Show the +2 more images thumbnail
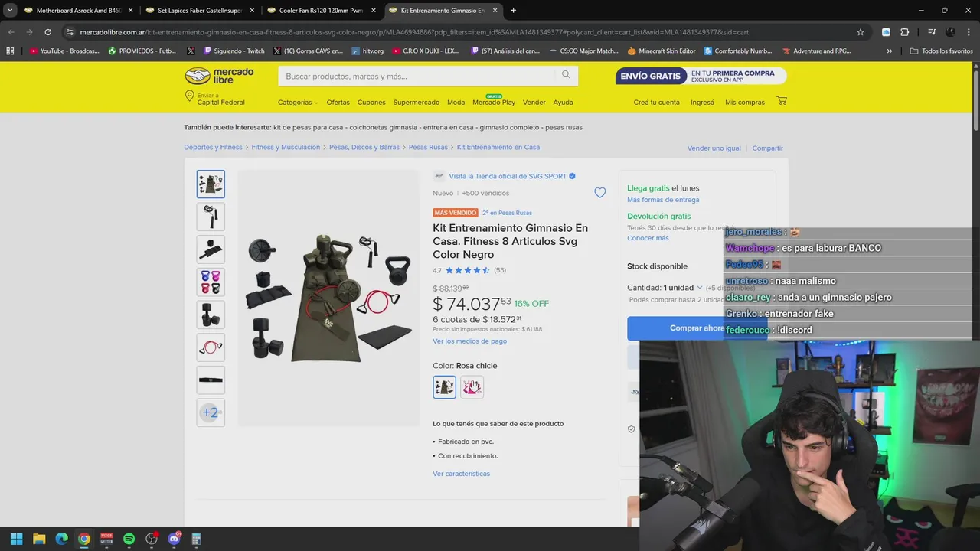Image resolution: width=980 pixels, height=551 pixels. tap(211, 412)
